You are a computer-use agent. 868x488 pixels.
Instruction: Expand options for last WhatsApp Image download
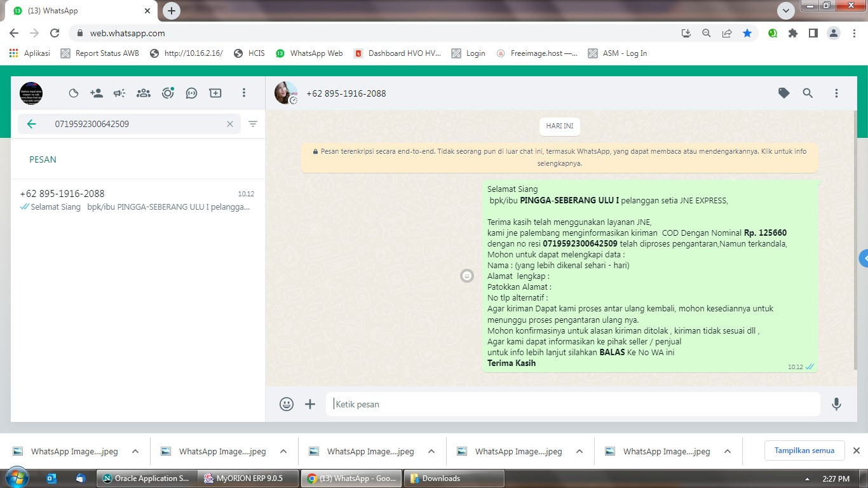click(x=728, y=452)
